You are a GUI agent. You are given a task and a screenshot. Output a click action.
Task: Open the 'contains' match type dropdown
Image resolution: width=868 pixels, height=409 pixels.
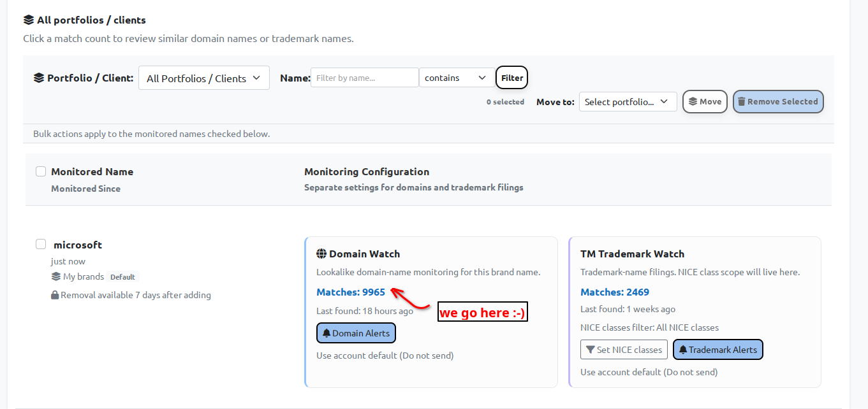pyautogui.click(x=457, y=78)
